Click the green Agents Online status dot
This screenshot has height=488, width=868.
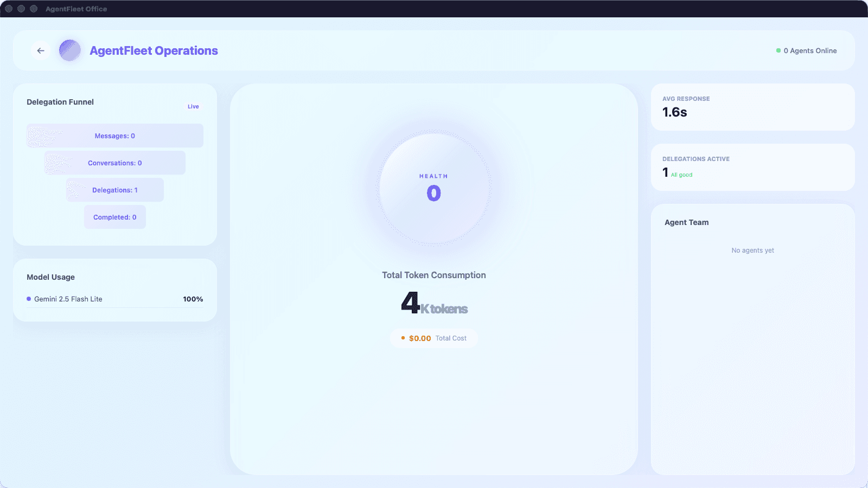778,50
